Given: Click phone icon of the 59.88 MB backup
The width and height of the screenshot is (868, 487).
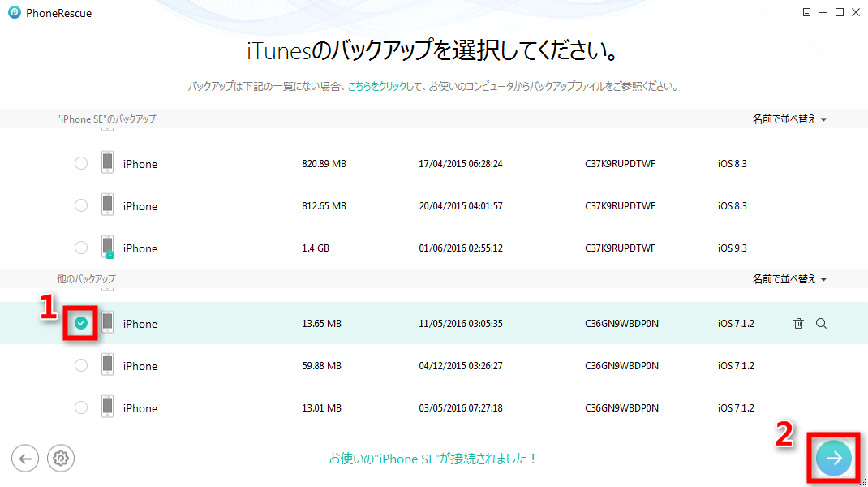Looking at the screenshot, I should coord(107,365).
